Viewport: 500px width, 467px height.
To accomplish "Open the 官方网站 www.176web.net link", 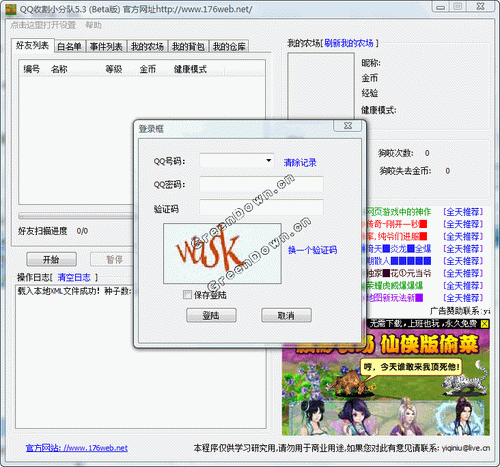I will click(77, 448).
